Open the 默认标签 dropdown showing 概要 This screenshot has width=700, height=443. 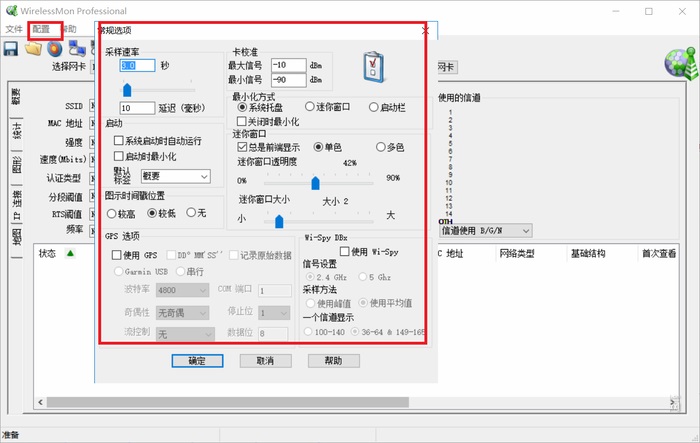(x=175, y=176)
